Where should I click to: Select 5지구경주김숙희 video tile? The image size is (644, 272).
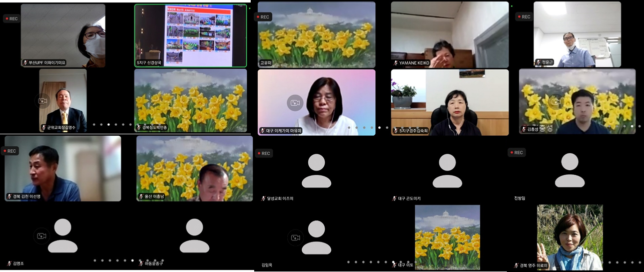click(x=450, y=102)
